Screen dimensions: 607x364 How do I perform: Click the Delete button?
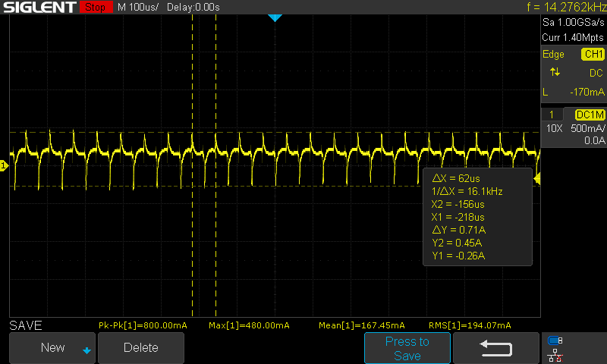[x=141, y=347]
